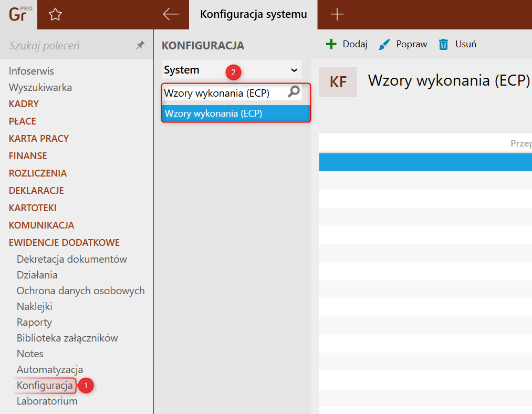The height and width of the screenshot is (414, 532).
Task: Open the Laboratorium item
Action: (x=47, y=401)
